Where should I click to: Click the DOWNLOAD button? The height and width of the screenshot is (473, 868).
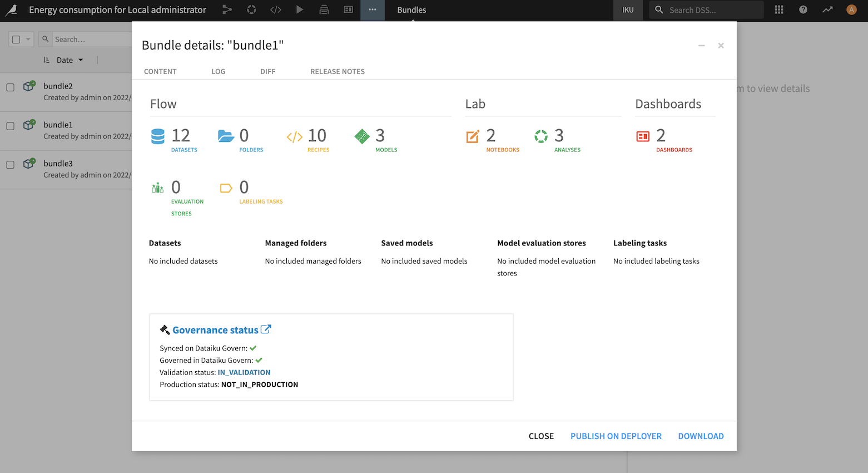(x=701, y=436)
